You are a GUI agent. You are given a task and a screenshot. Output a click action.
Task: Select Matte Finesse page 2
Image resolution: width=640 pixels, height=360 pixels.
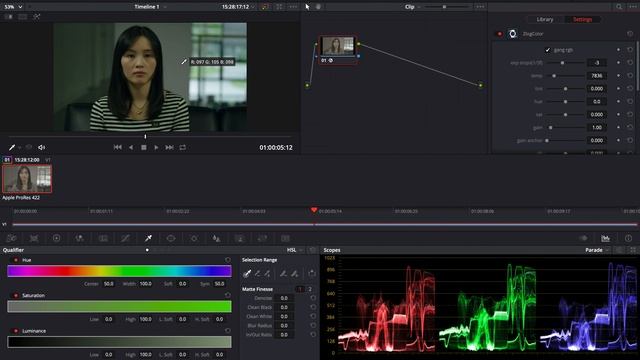pos(310,289)
